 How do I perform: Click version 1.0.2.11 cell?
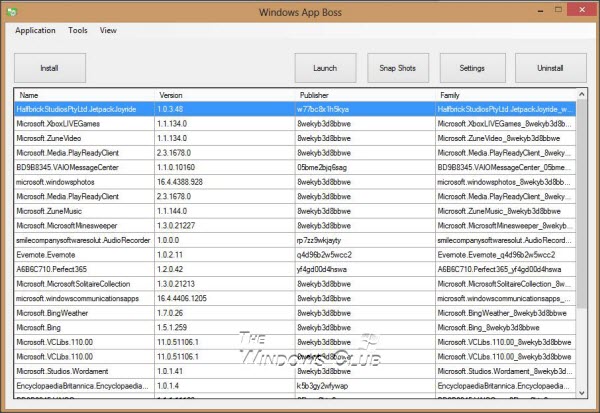coord(225,255)
